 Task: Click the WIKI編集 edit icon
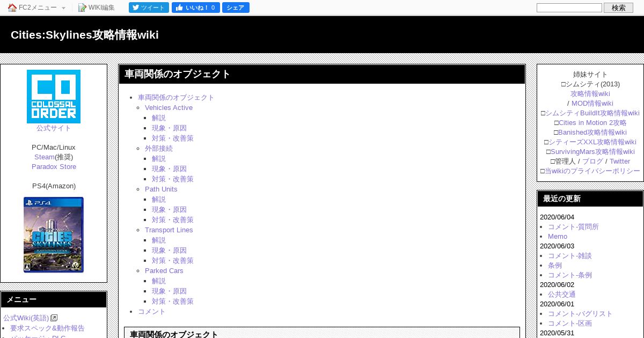click(x=82, y=8)
